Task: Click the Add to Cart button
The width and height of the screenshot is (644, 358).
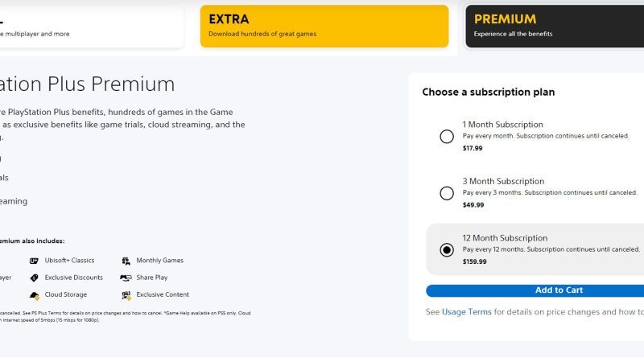Action: point(535,290)
